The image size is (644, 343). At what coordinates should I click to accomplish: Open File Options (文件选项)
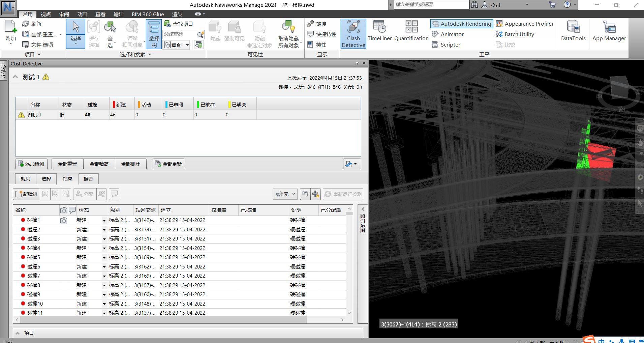[37, 45]
